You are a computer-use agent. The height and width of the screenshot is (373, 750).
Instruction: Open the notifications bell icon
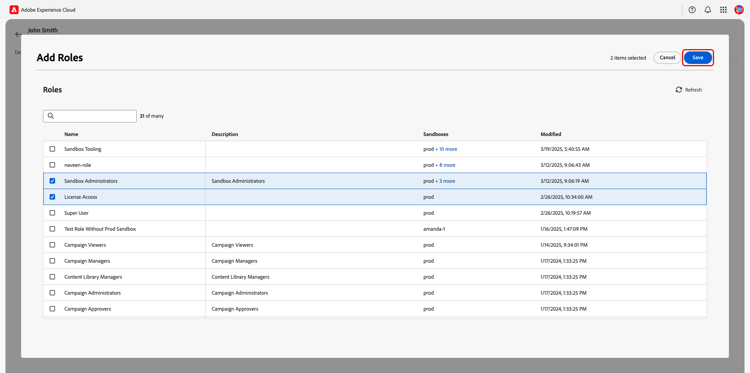[708, 10]
